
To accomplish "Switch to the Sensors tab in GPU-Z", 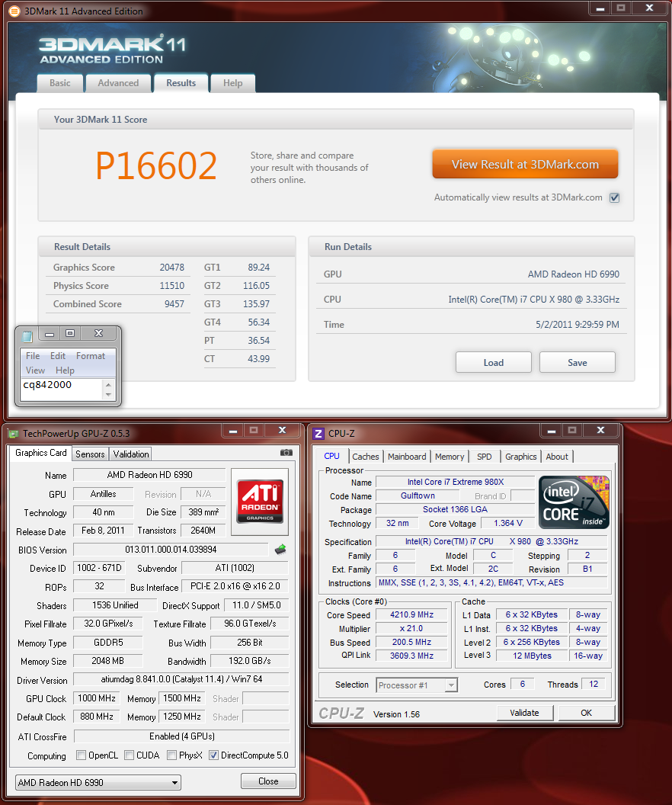I will coord(90,454).
